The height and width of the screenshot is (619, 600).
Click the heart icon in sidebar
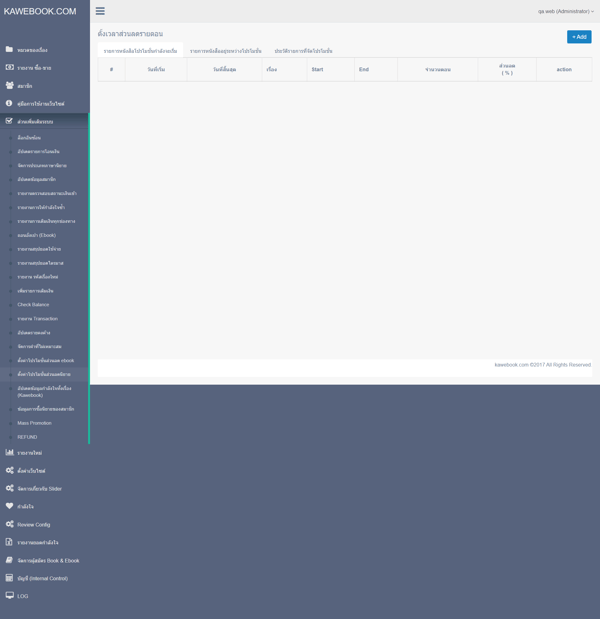pyautogui.click(x=9, y=506)
